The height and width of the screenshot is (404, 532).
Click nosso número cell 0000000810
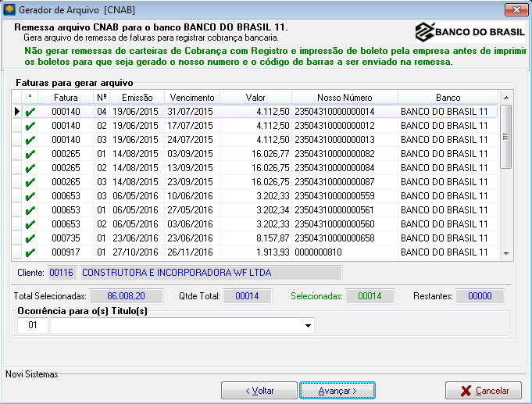point(345,252)
